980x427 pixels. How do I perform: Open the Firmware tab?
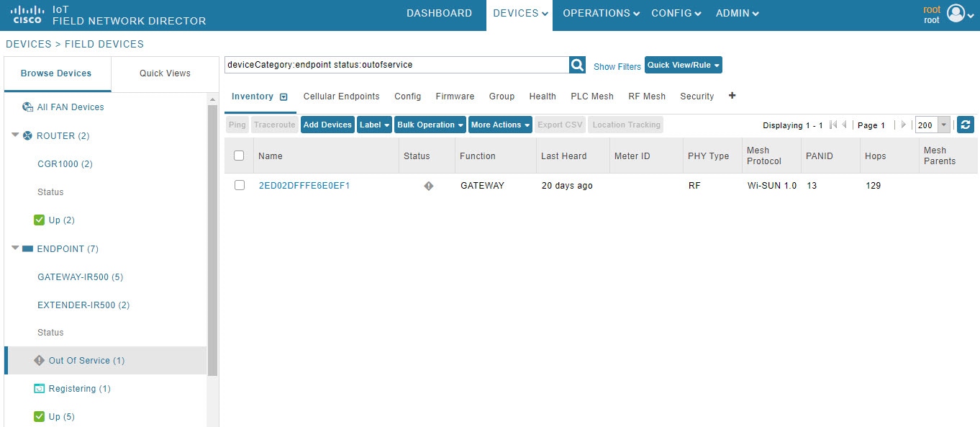[455, 96]
